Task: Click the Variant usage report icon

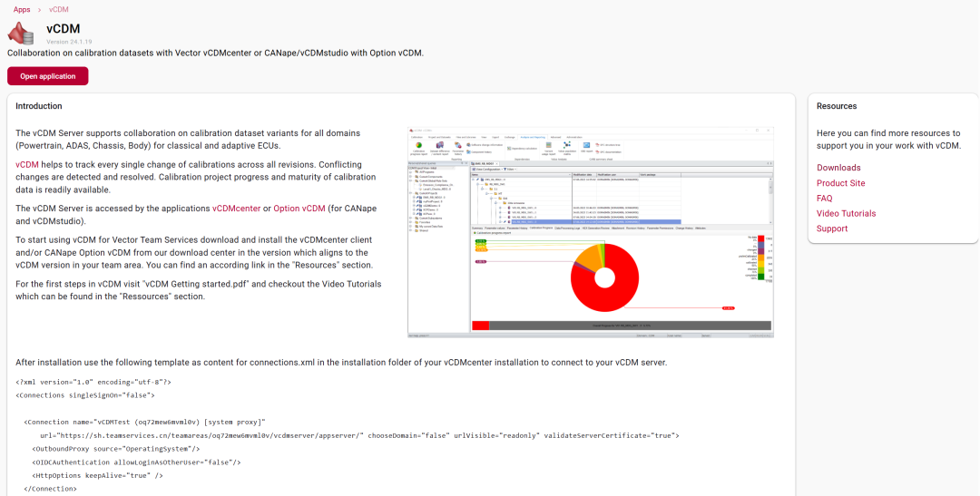Action: click(549, 145)
